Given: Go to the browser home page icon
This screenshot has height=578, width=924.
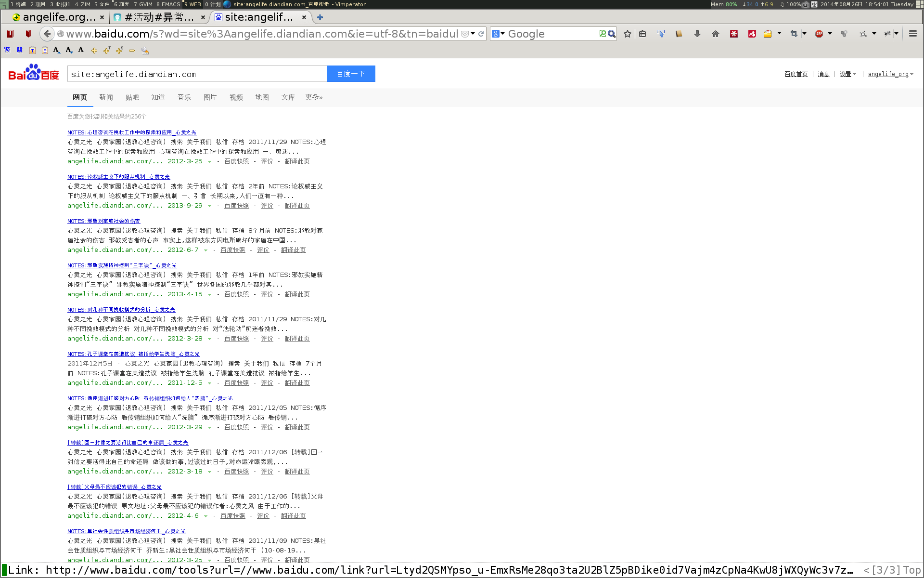Looking at the screenshot, I should pyautogui.click(x=715, y=34).
